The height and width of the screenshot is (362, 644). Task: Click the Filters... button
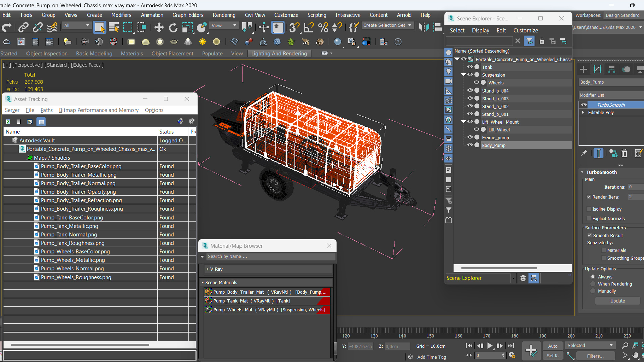(x=595, y=356)
